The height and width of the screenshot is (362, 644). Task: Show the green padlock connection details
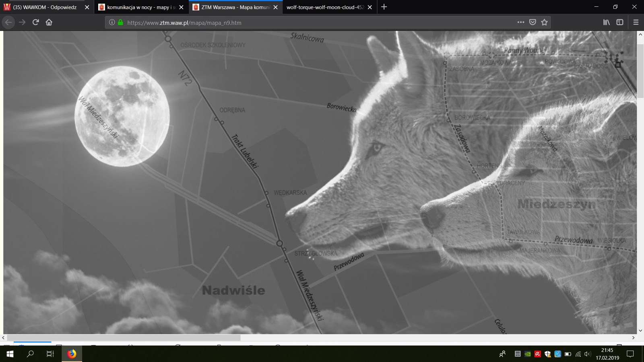(x=120, y=23)
